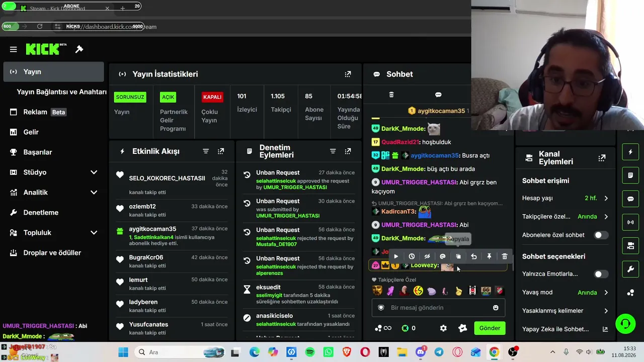Delete the message with the action bar trash icon

click(x=505, y=256)
